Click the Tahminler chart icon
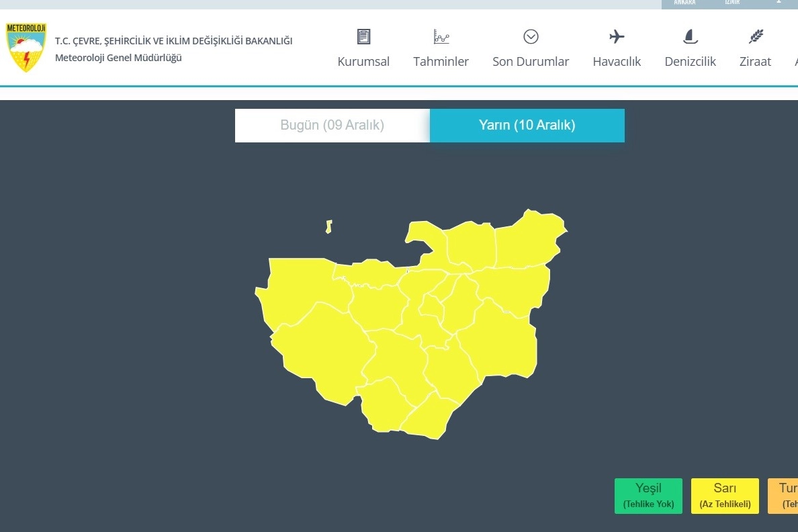Screen dimensions: 798x532 [x=441, y=36]
